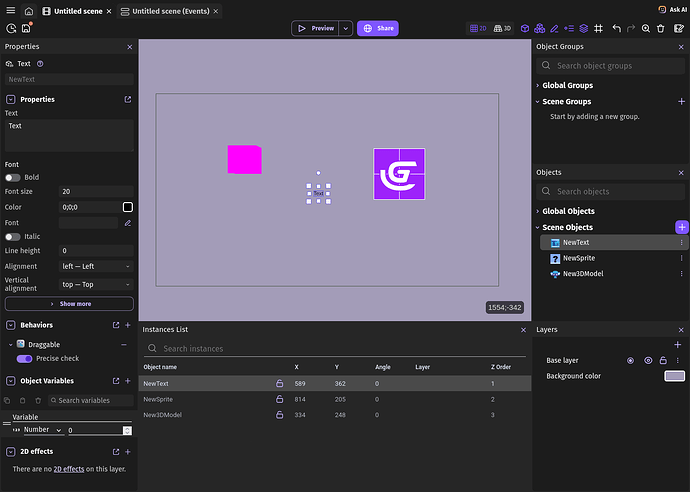Open the Preview options dropdown arrow
Screen dimensions: 690x492
[346, 29]
